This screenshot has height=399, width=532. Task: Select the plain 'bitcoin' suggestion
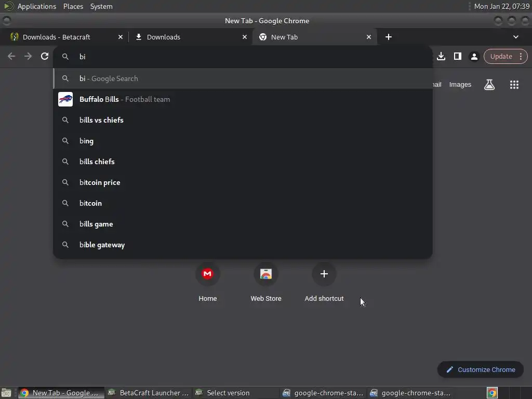click(243, 203)
